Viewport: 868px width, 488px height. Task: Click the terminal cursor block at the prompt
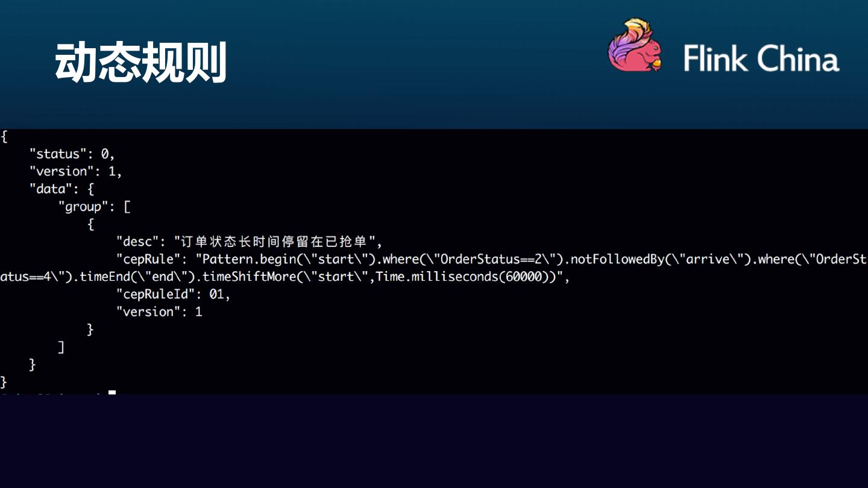(x=112, y=393)
